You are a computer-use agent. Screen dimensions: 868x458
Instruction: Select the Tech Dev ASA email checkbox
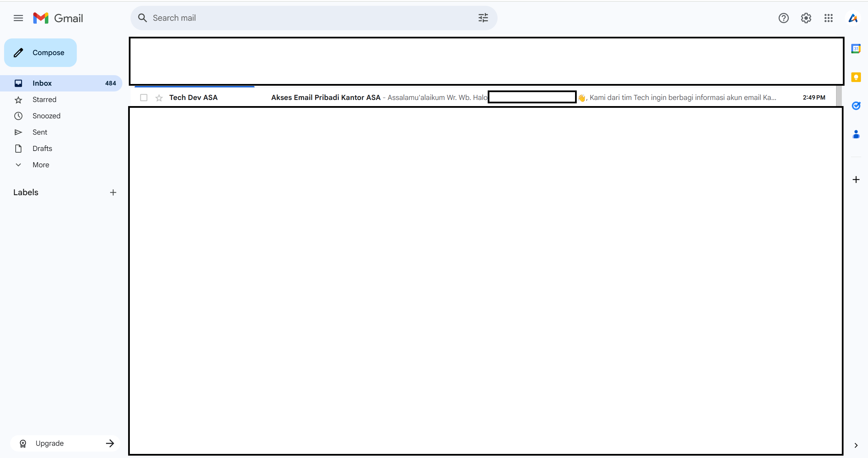tap(144, 98)
